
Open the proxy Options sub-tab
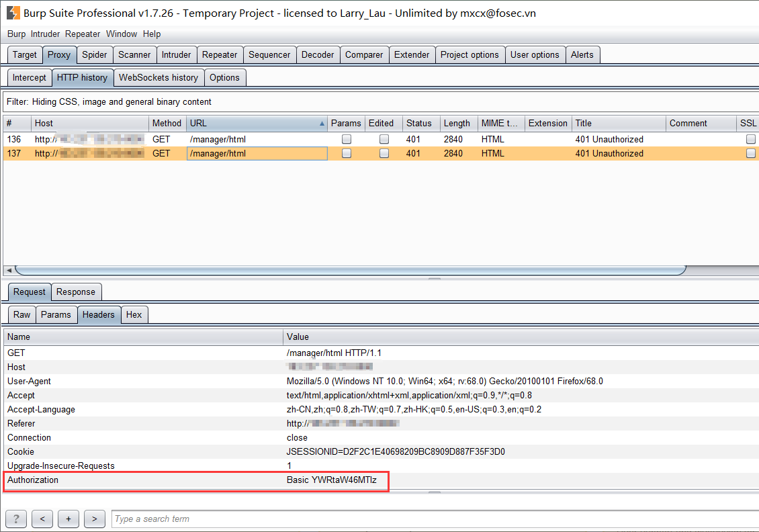click(x=224, y=77)
